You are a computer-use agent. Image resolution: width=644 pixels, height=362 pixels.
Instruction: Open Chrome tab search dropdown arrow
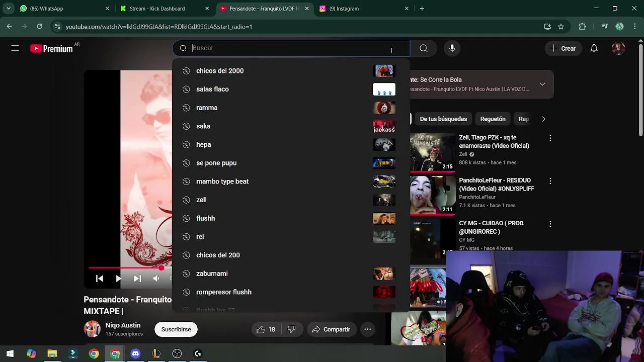(8, 9)
